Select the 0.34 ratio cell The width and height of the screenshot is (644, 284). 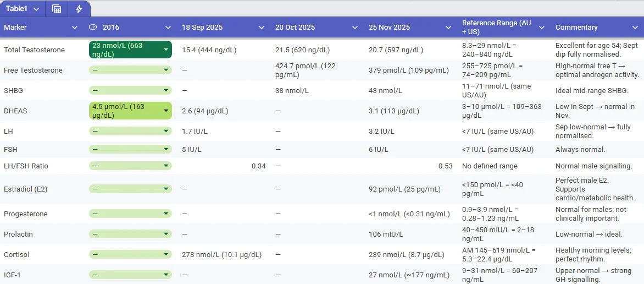(259, 166)
